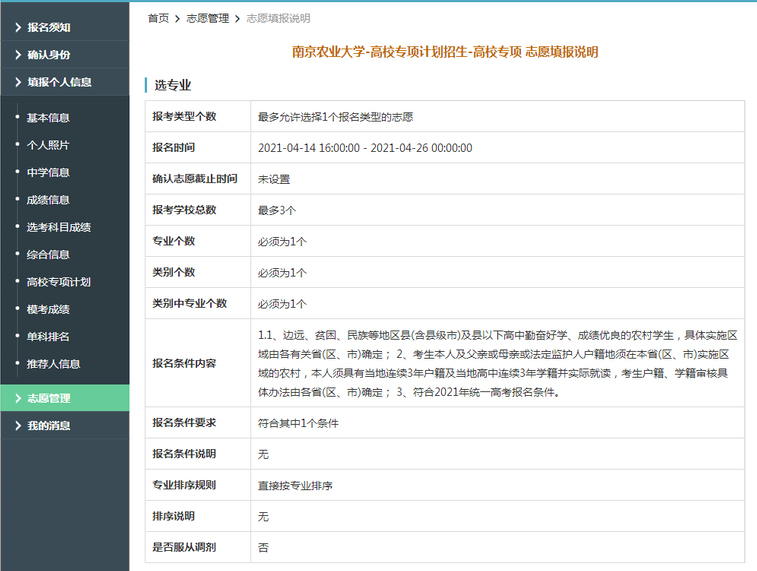The image size is (757, 571).
Task: Click the page title 南京农业大学-高校专项计划招生
Action: coord(445,52)
